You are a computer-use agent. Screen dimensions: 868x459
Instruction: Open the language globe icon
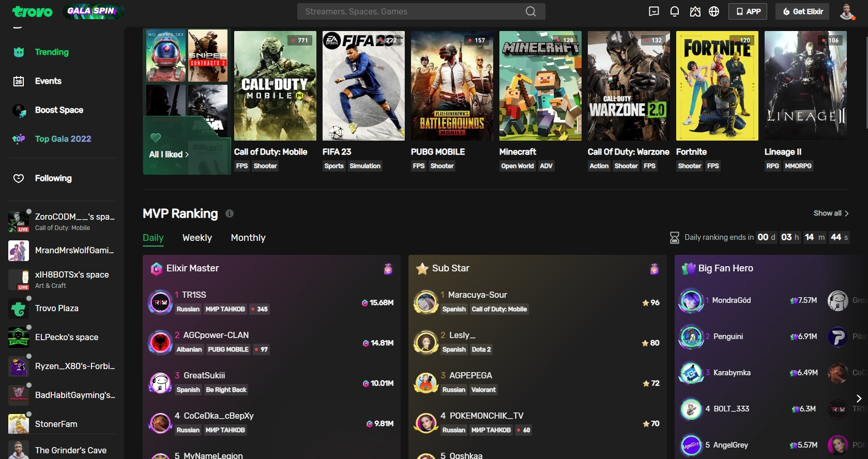tap(714, 11)
